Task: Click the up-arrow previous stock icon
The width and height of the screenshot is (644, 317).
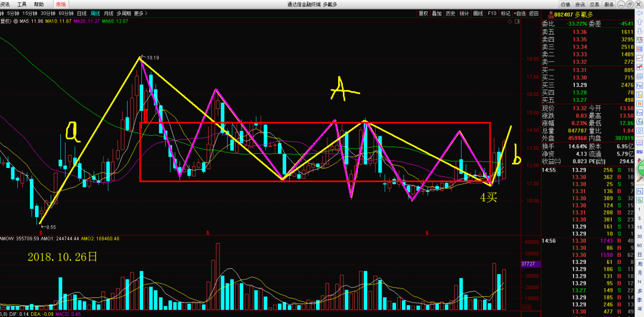Action: [639, 21]
